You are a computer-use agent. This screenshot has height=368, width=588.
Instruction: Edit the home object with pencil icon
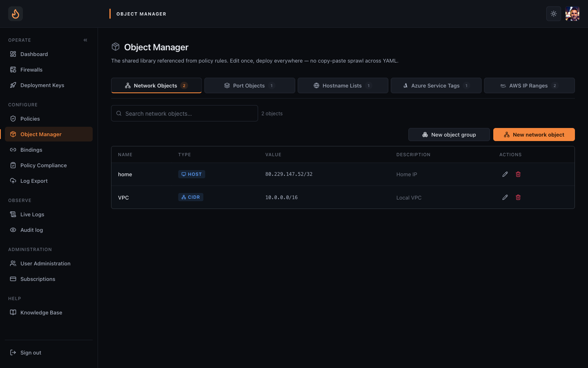pyautogui.click(x=505, y=174)
